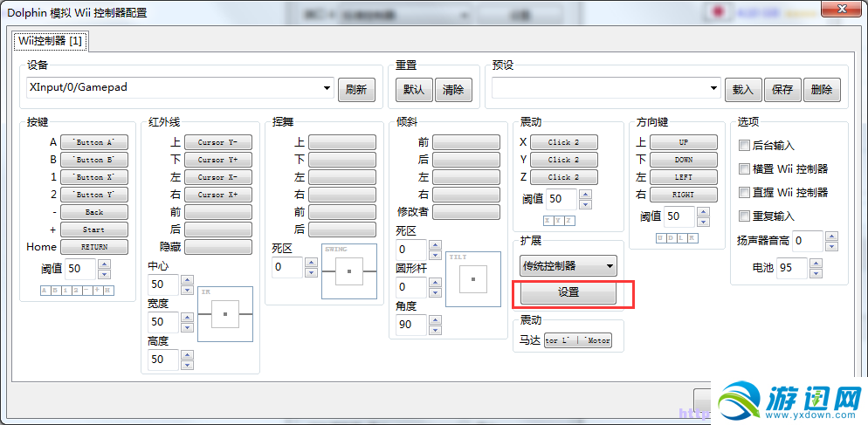
Task: Click the 刷新 refresh button
Action: click(356, 90)
